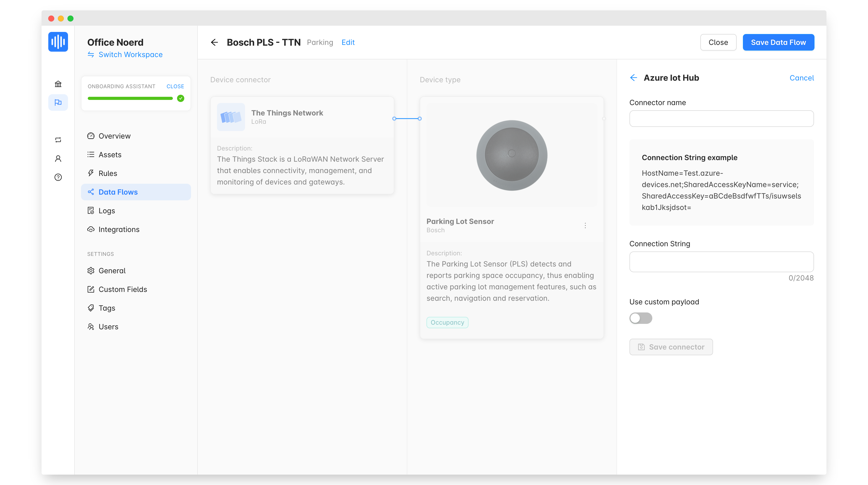This screenshot has width=868, height=485.
Task: Open Users settings
Action: coord(136,327)
